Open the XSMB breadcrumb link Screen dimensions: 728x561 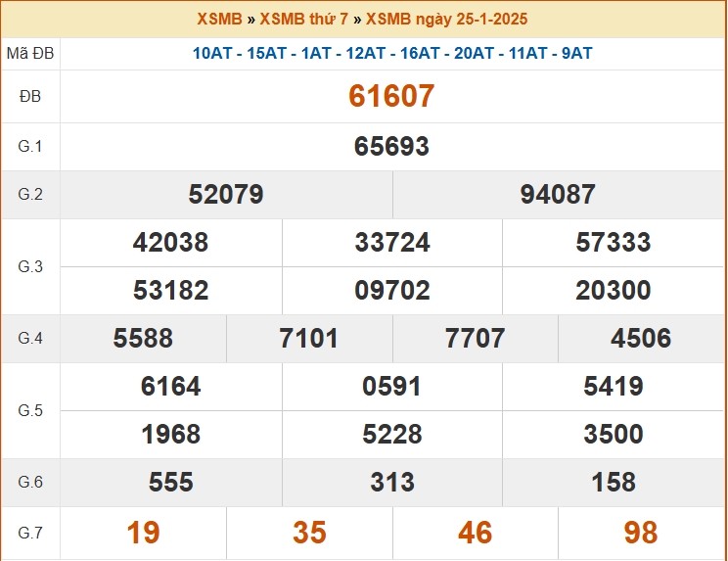click(219, 19)
